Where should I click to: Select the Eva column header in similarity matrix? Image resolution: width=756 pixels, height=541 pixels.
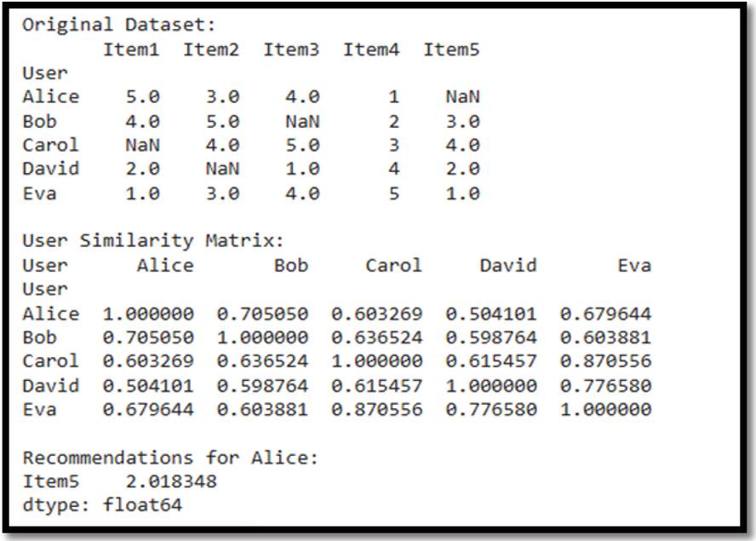click(634, 265)
